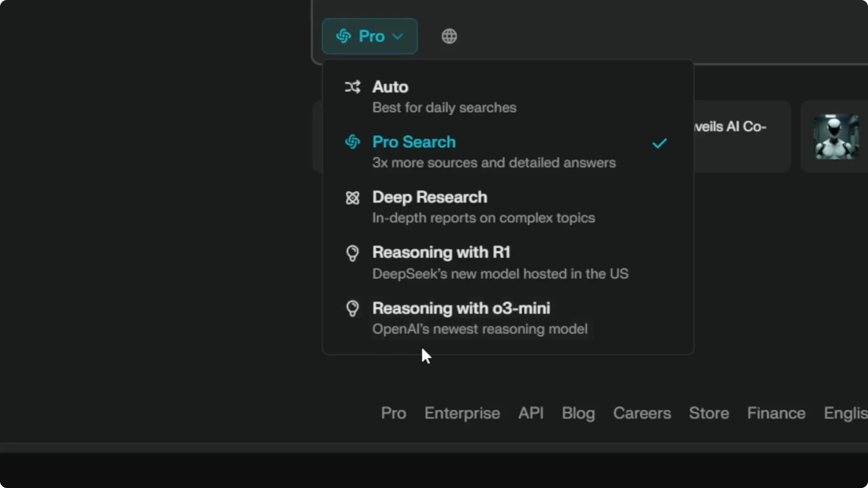Switch to Reasoning with R1 mode
868x488 pixels.
pyautogui.click(x=442, y=253)
